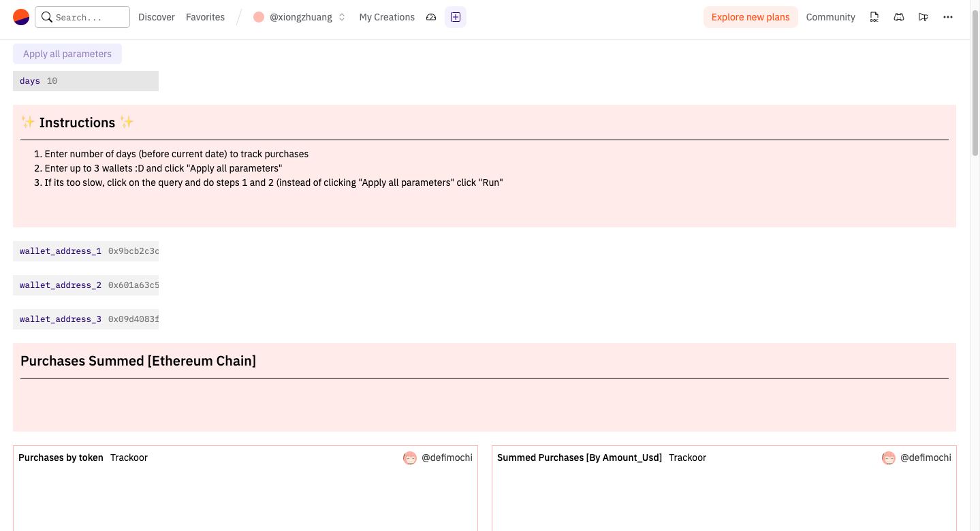The width and height of the screenshot is (980, 531).
Task: Expand the @xiongzhuang account switcher
Action: pos(300,17)
